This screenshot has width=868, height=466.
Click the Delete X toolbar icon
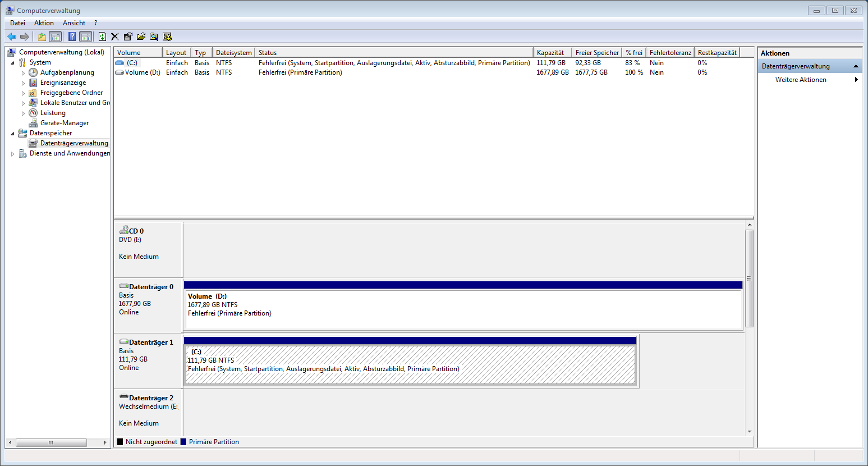point(114,36)
